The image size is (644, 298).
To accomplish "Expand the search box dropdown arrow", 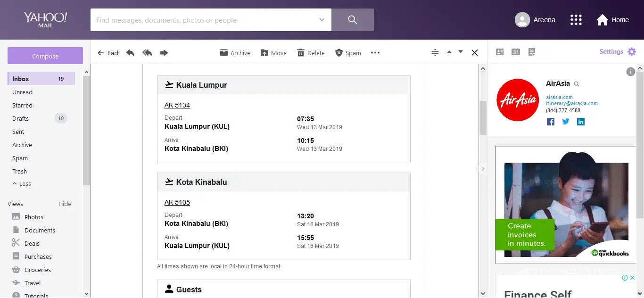I will [322, 20].
